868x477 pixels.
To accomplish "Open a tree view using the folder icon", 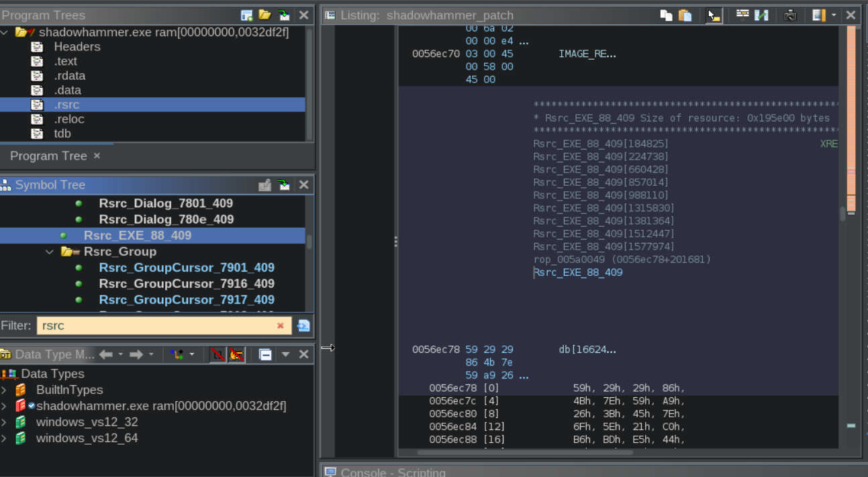I will pos(265,15).
